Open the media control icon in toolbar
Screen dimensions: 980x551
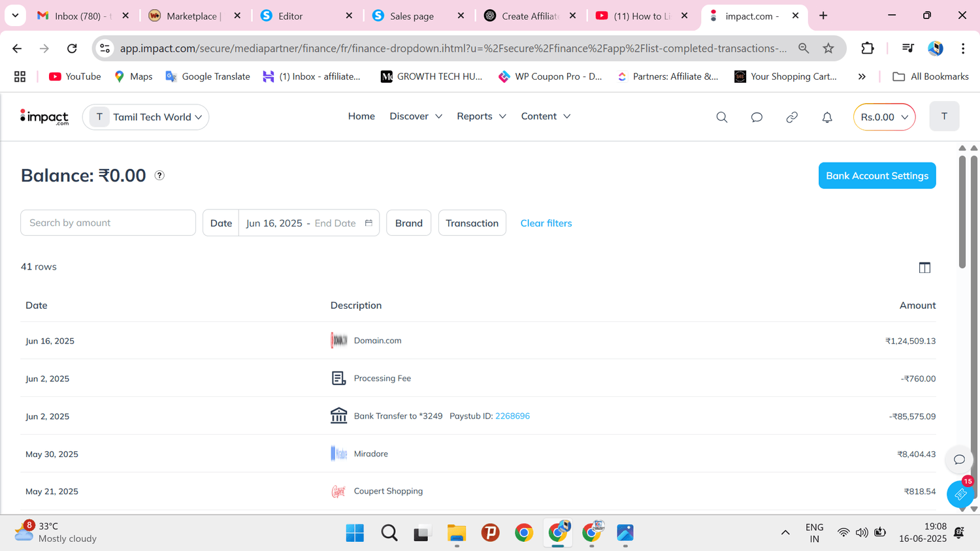pyautogui.click(x=907, y=48)
